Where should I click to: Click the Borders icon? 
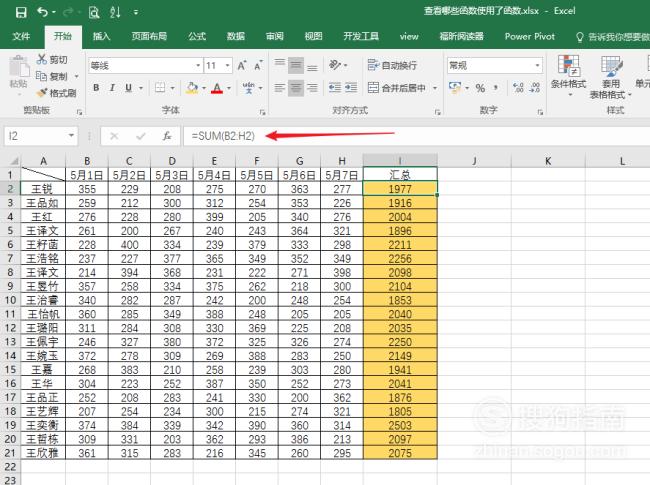(x=160, y=88)
